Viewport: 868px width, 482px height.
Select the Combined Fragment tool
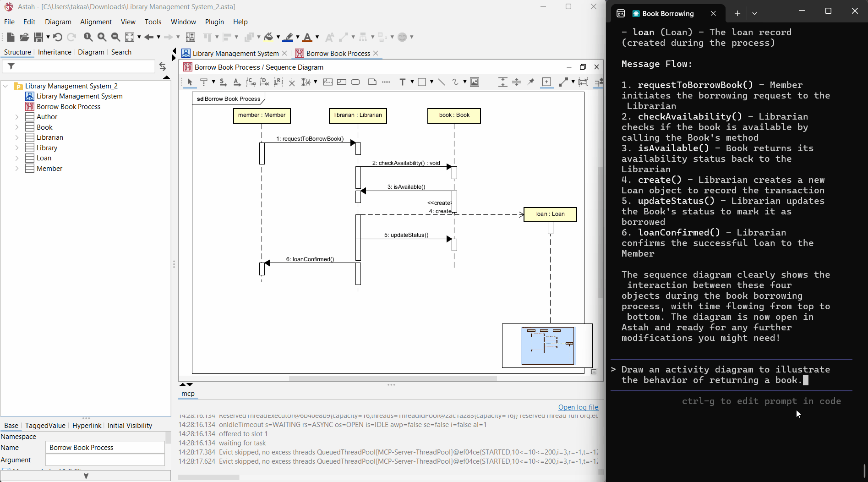tap(328, 82)
